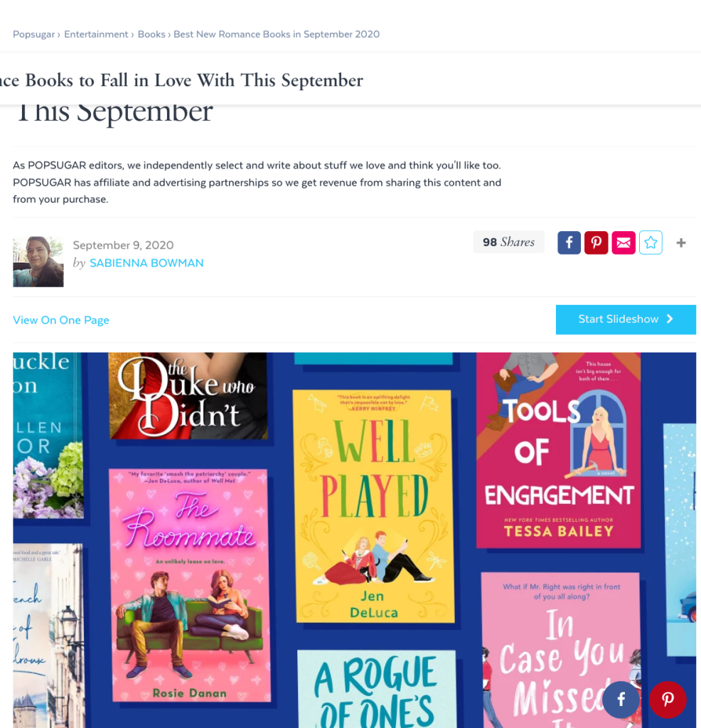
Task: Click the author profile photo
Action: click(38, 262)
